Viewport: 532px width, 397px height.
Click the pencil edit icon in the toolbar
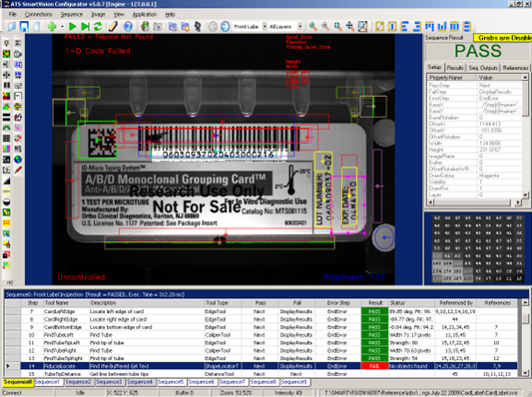point(113,26)
